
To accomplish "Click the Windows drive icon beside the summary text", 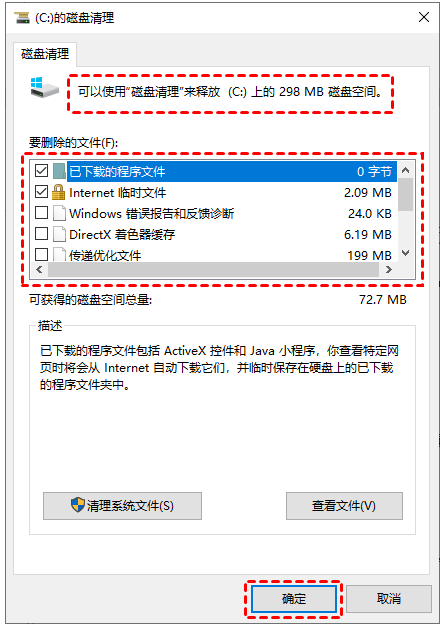I will (44, 87).
